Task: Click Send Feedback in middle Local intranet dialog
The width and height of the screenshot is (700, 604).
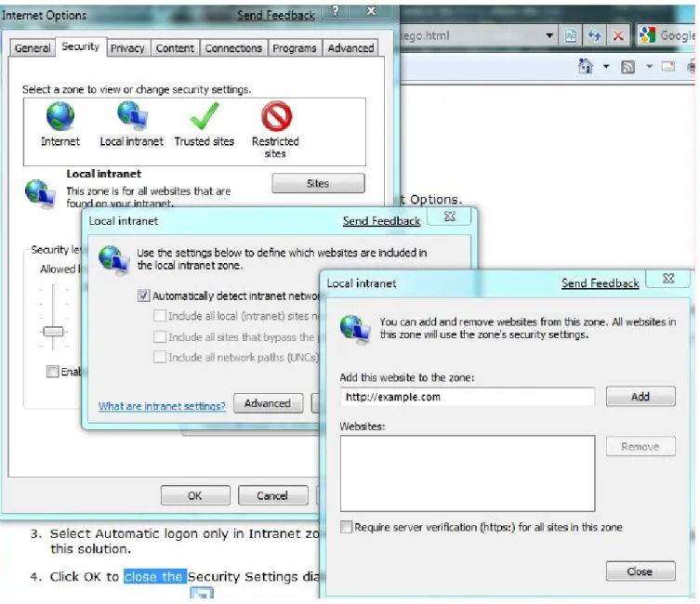Action: [x=381, y=221]
